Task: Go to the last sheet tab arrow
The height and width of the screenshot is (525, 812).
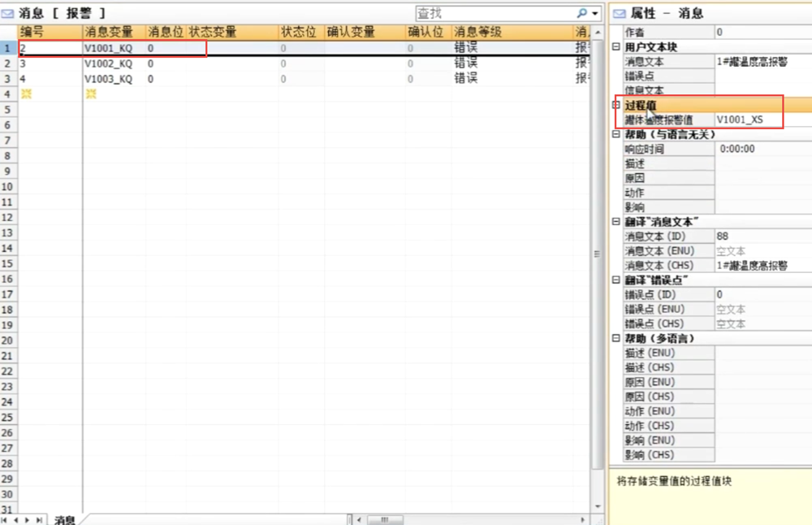Action: pos(39,519)
